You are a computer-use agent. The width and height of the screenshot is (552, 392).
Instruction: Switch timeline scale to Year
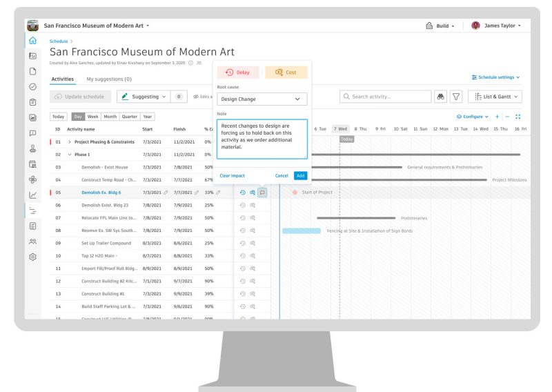[148, 117]
